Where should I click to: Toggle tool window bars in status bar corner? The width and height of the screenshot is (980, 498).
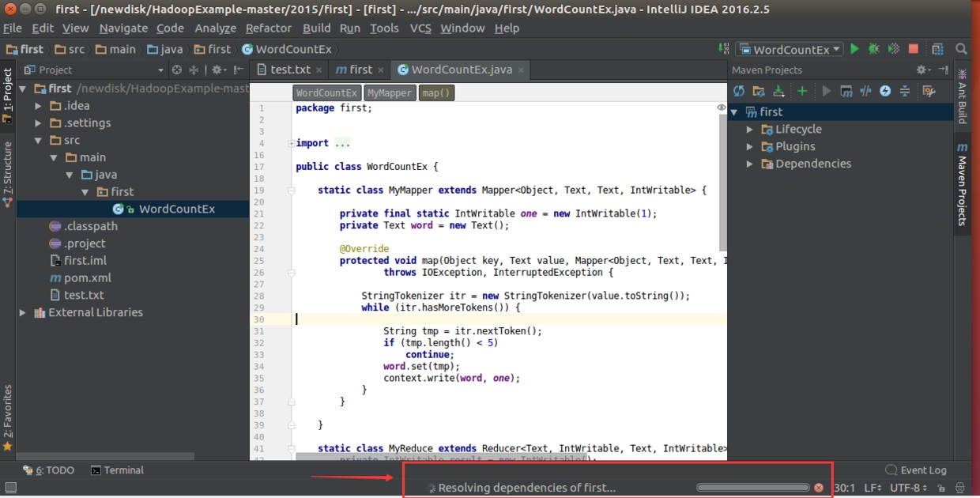pyautogui.click(x=10, y=488)
